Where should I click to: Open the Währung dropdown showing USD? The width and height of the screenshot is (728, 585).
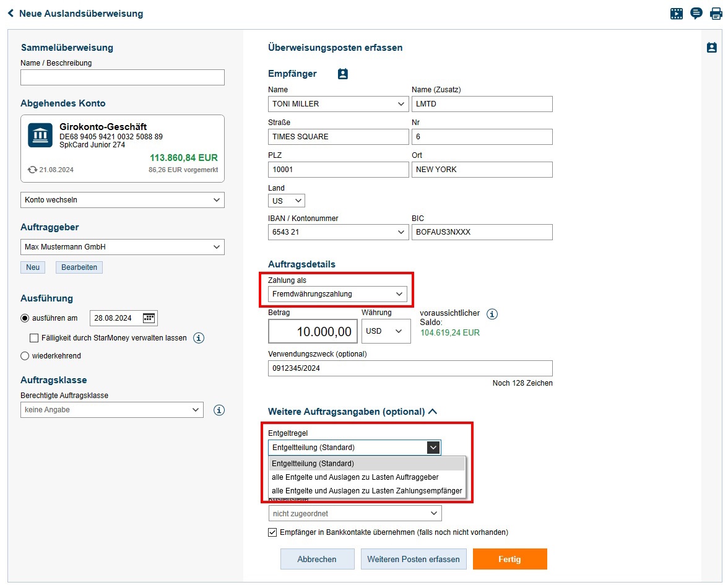386,331
